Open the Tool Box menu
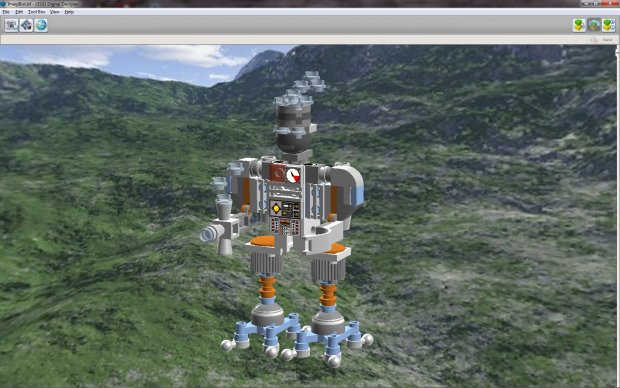The image size is (620, 388). pyautogui.click(x=37, y=12)
